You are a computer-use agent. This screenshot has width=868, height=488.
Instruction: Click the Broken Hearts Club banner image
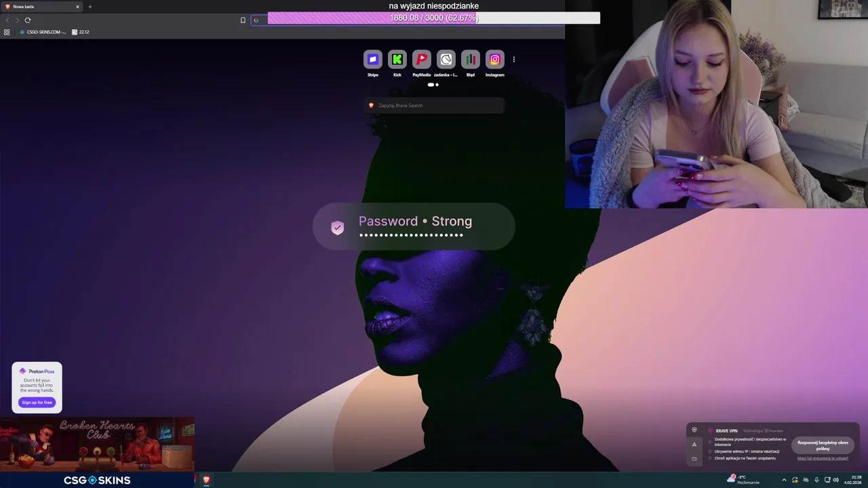click(x=97, y=445)
